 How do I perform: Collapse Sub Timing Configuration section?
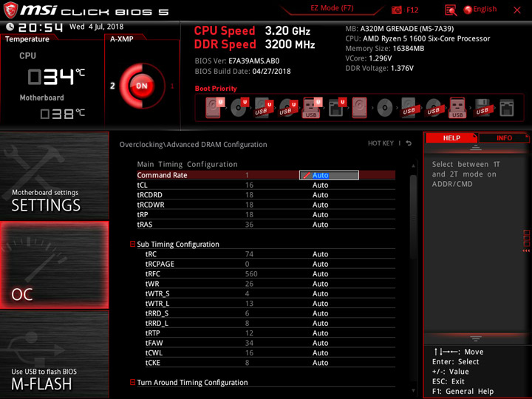click(133, 244)
